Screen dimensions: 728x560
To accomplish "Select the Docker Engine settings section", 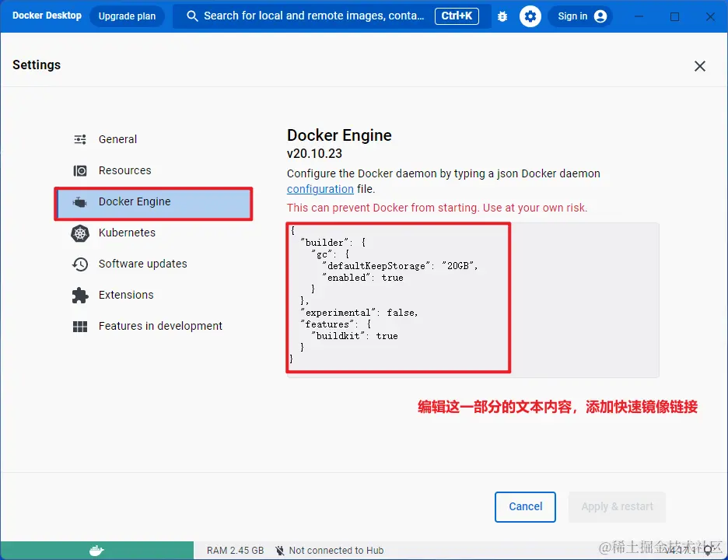I will (153, 203).
